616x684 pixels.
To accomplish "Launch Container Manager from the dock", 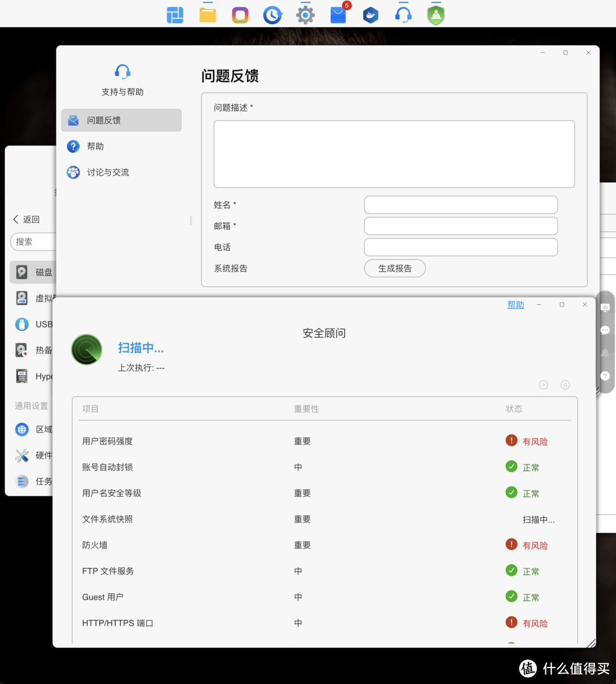I will (x=370, y=14).
